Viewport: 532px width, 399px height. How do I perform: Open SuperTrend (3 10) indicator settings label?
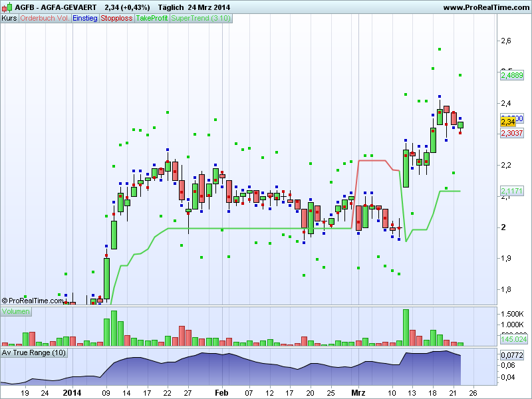(201, 19)
